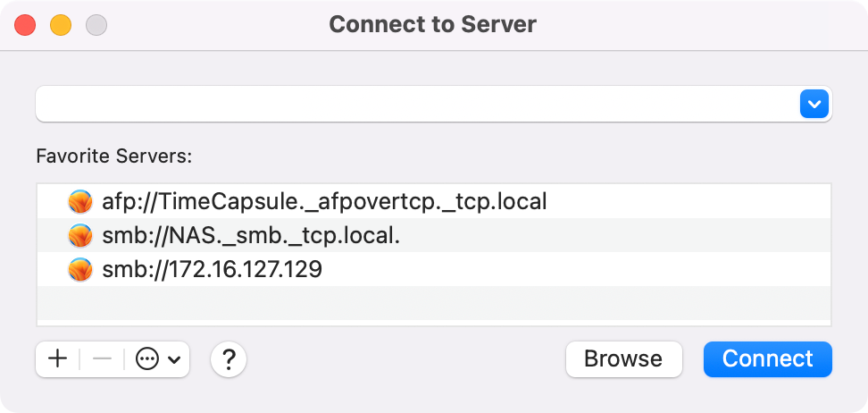Viewport: 868px width, 413px height.
Task: Click the Favorite Servers label
Action: click(x=114, y=156)
